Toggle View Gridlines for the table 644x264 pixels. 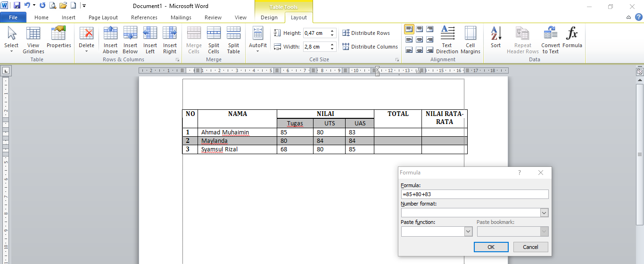pos(33,41)
